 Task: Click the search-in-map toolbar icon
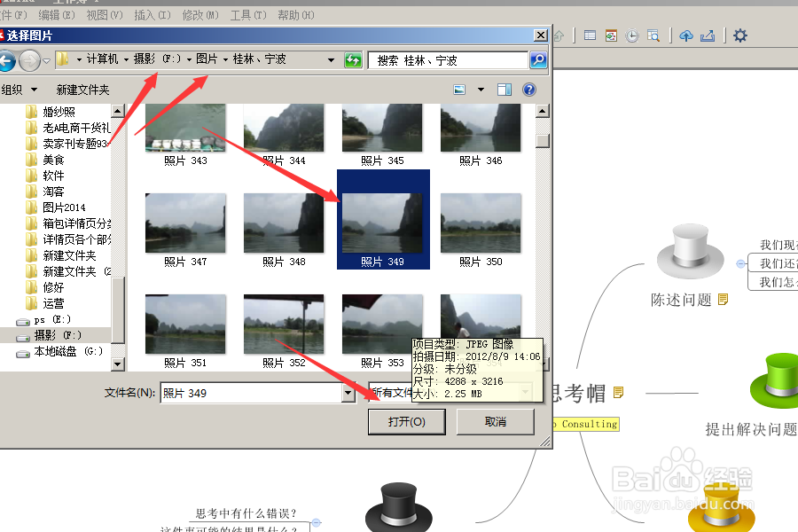coord(653,35)
